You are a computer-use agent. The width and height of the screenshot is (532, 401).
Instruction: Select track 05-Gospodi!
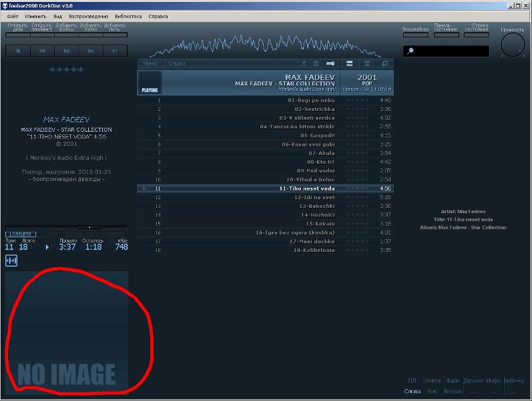pyautogui.click(x=265, y=136)
